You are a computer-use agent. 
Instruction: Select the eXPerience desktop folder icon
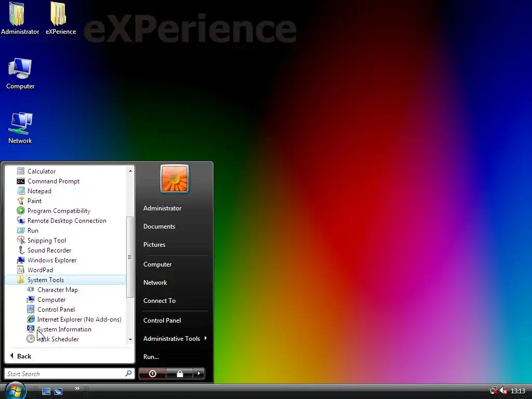(x=61, y=19)
